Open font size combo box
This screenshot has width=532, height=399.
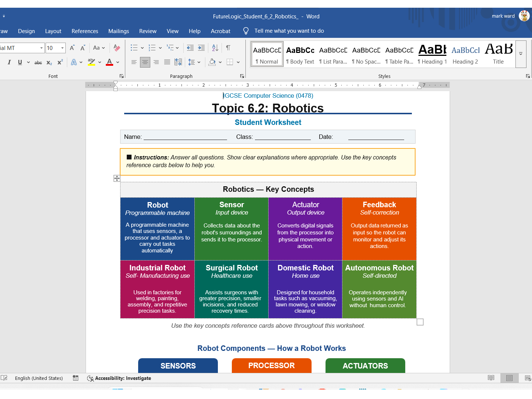(x=55, y=48)
